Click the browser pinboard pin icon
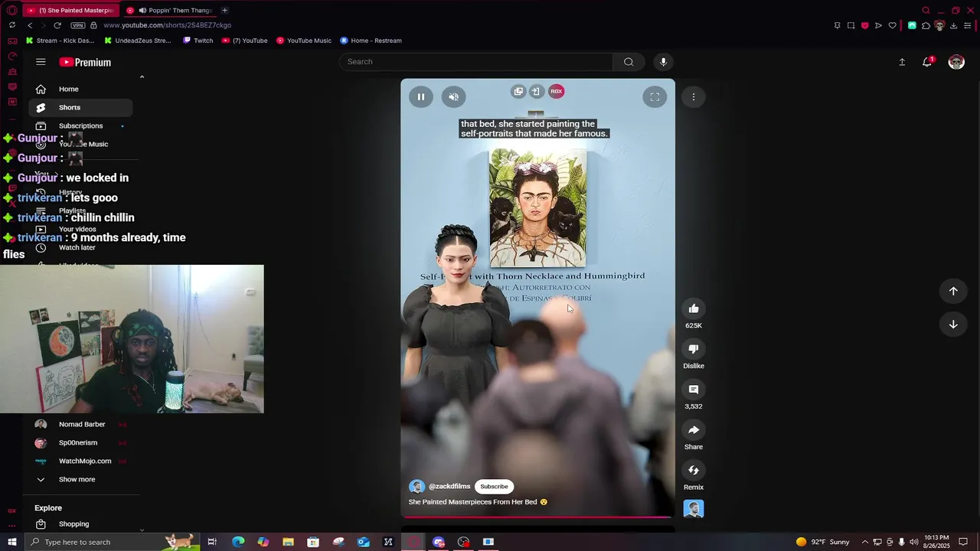This screenshot has width=980, height=551. (x=837, y=25)
